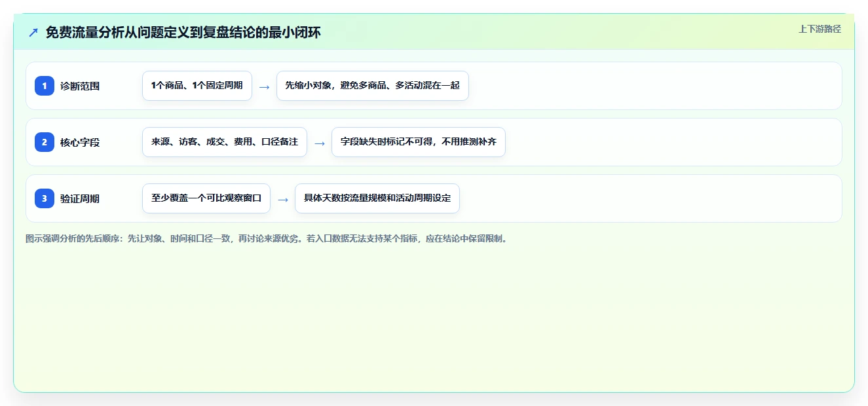Click the arrow in the 验证周期 row
The image size is (868, 406).
(282, 199)
